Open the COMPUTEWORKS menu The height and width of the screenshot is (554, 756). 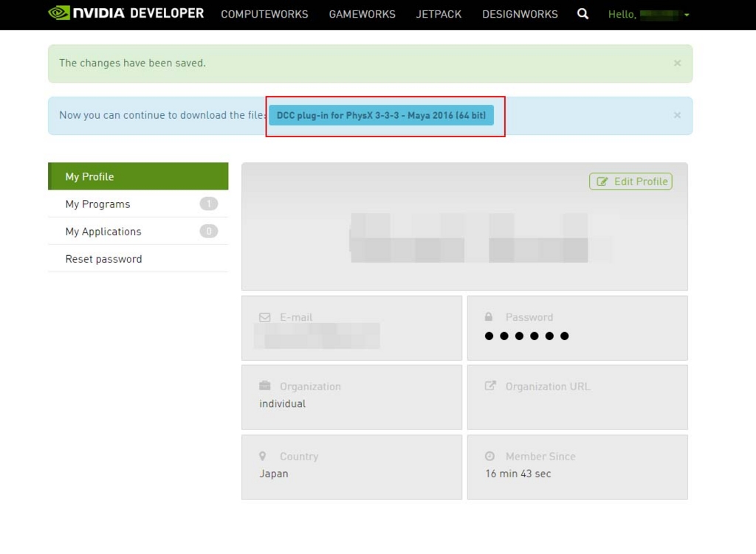[x=264, y=15]
